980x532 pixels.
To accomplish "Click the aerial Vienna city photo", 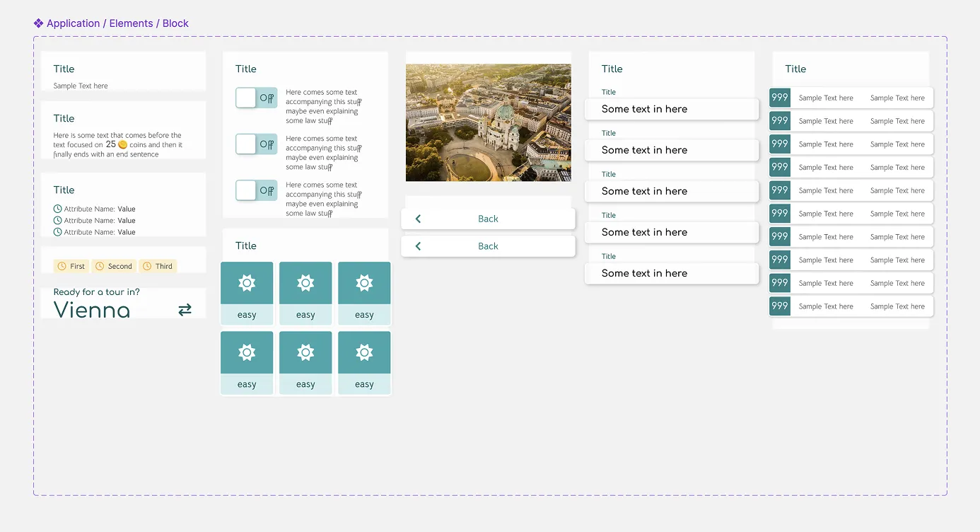I will tap(488, 122).
